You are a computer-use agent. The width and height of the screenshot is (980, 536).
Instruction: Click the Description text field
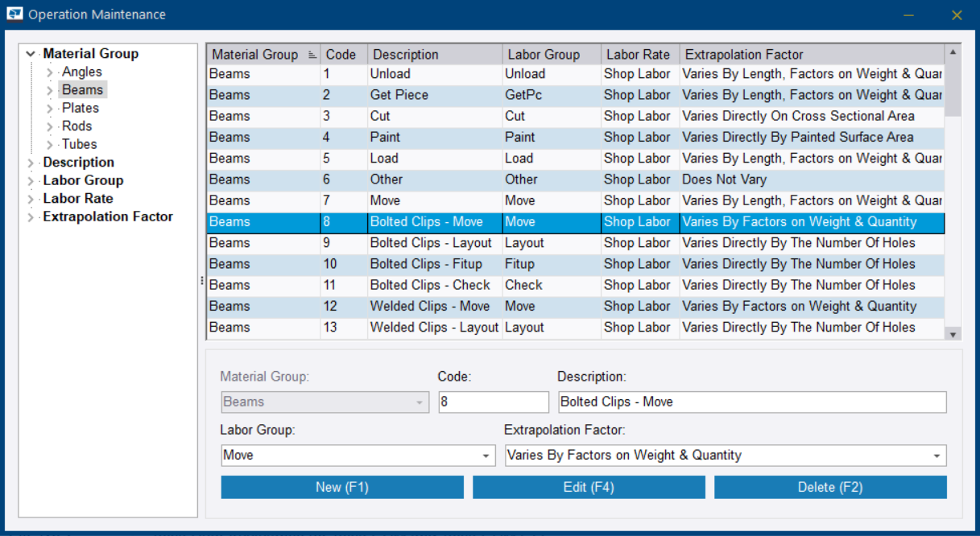tap(751, 402)
